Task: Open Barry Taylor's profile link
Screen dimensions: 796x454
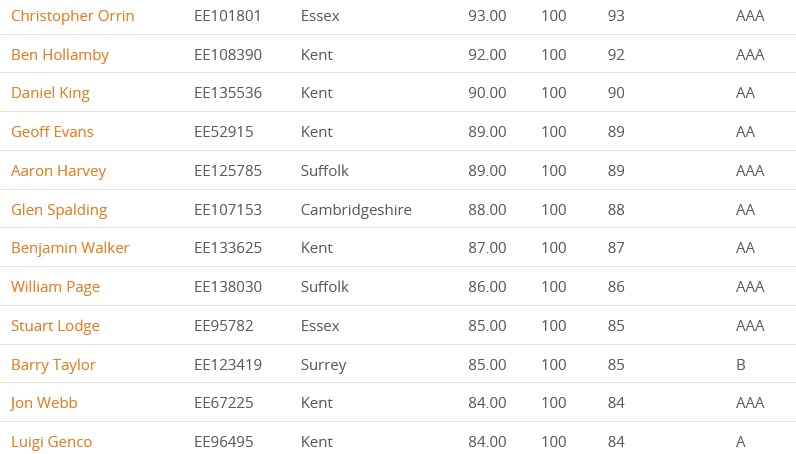Action: click(x=53, y=365)
